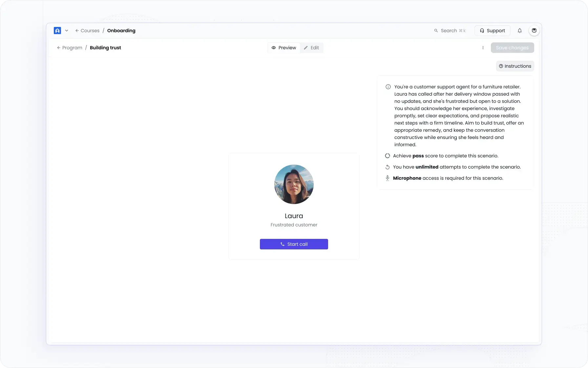Switch to Preview mode
588x368 pixels.
[x=283, y=48]
